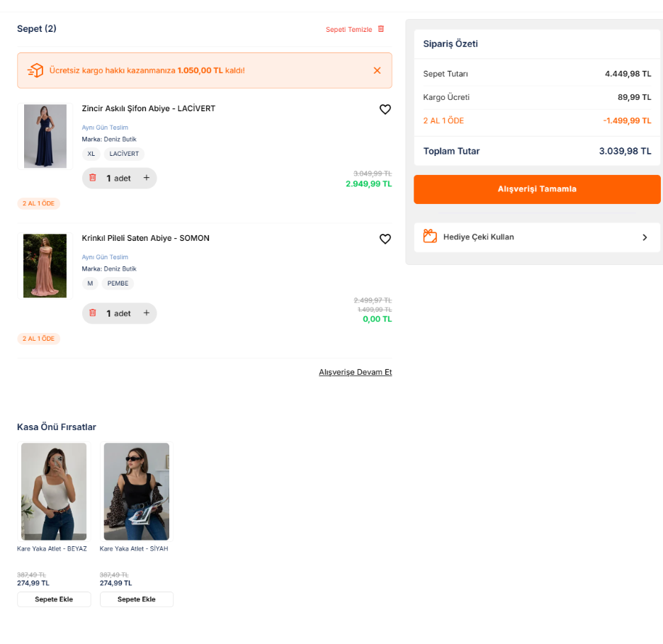Click the shipping box icon in banner
This screenshot has width=663, height=644.
(x=35, y=70)
